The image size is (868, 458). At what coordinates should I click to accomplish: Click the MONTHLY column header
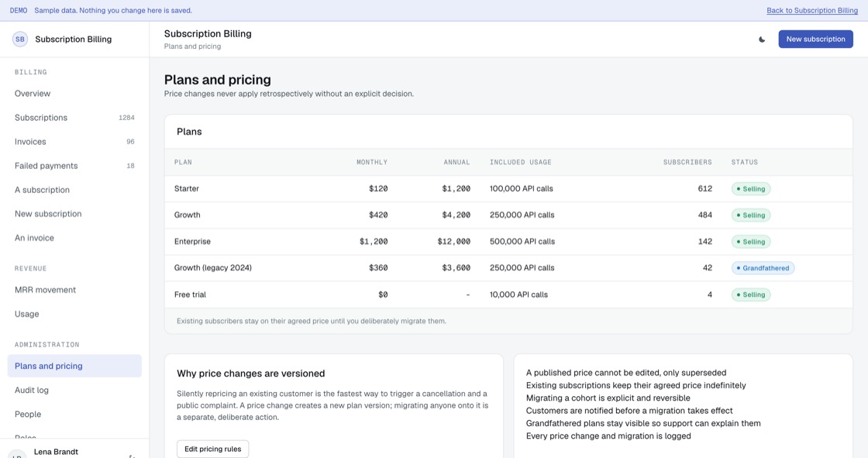pos(372,162)
